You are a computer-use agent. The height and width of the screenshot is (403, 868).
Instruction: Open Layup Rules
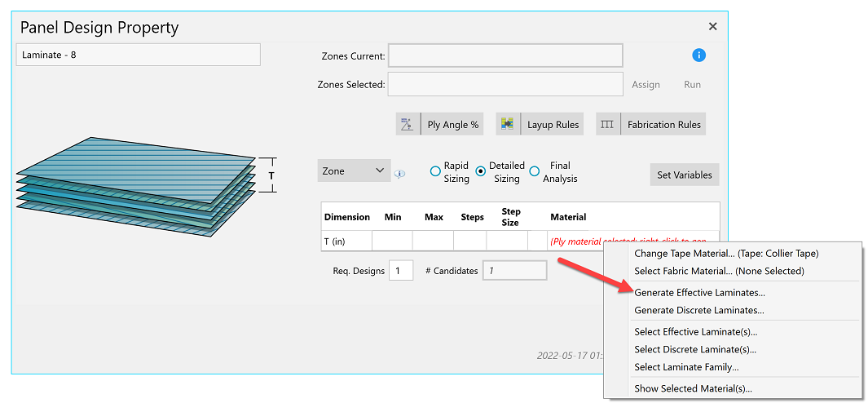[540, 125]
